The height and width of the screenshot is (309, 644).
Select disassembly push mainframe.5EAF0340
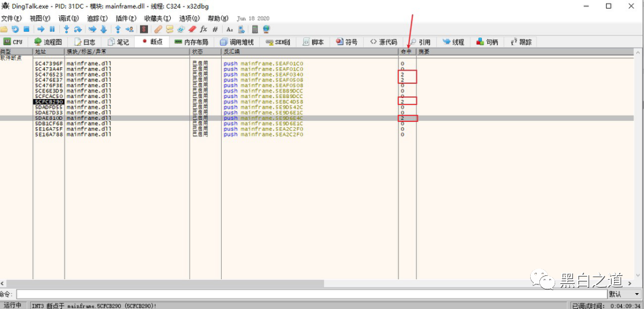(263, 75)
